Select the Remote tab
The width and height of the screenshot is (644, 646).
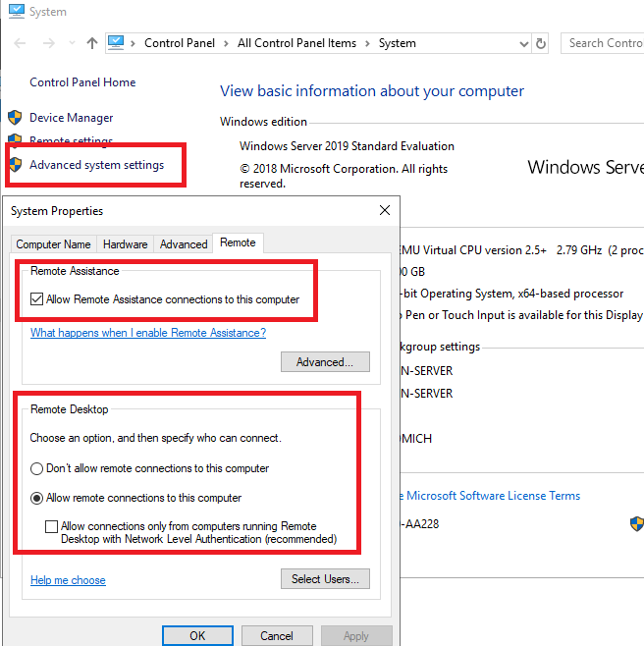coord(238,242)
